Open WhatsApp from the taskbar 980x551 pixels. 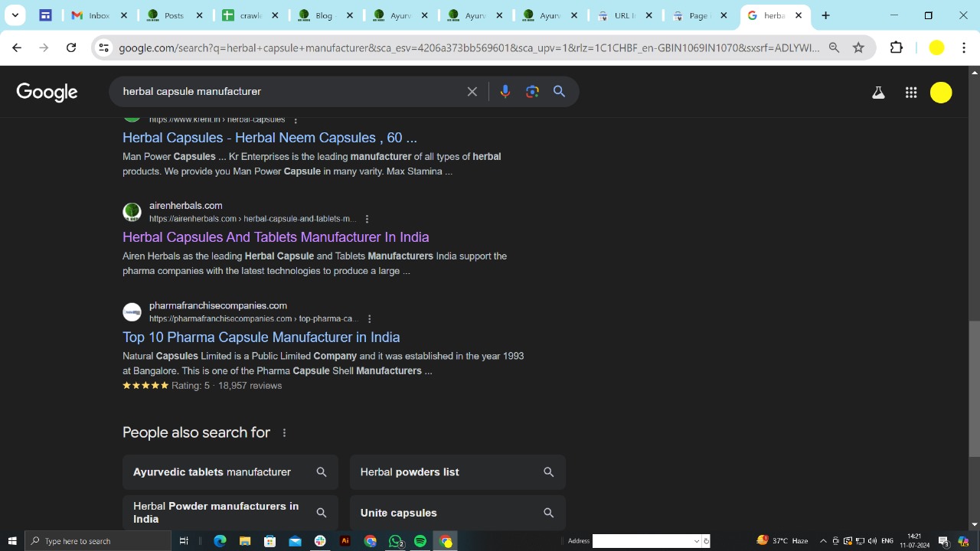coord(396,541)
